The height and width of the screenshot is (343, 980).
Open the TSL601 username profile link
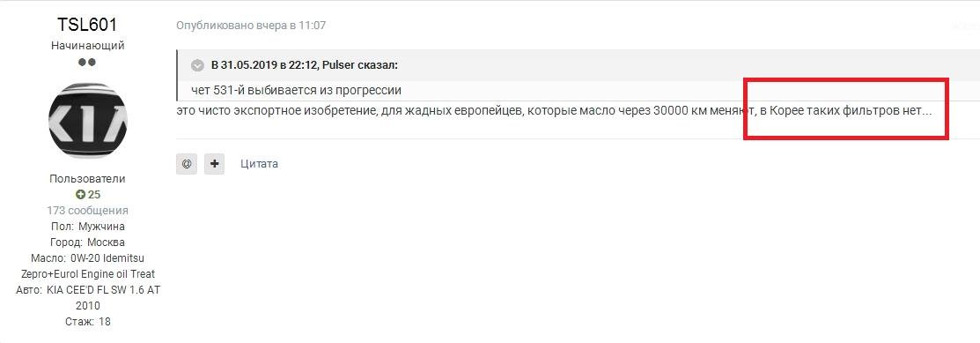coord(87,25)
